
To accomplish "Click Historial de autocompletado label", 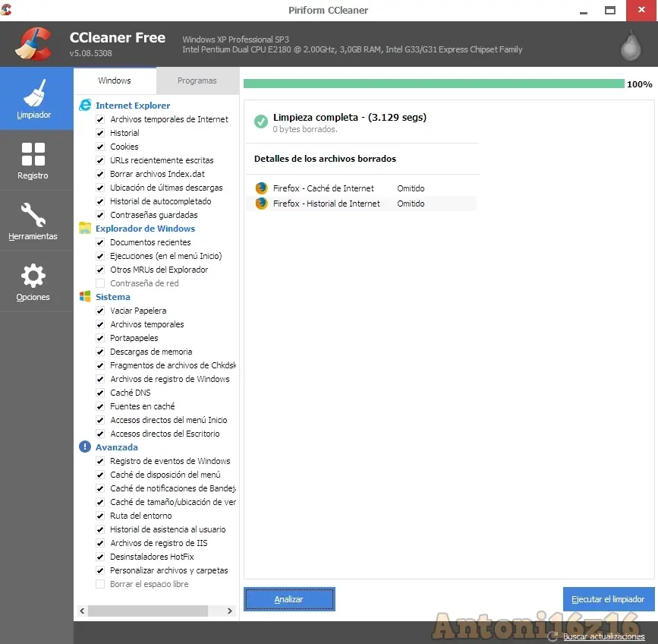I will 161,201.
